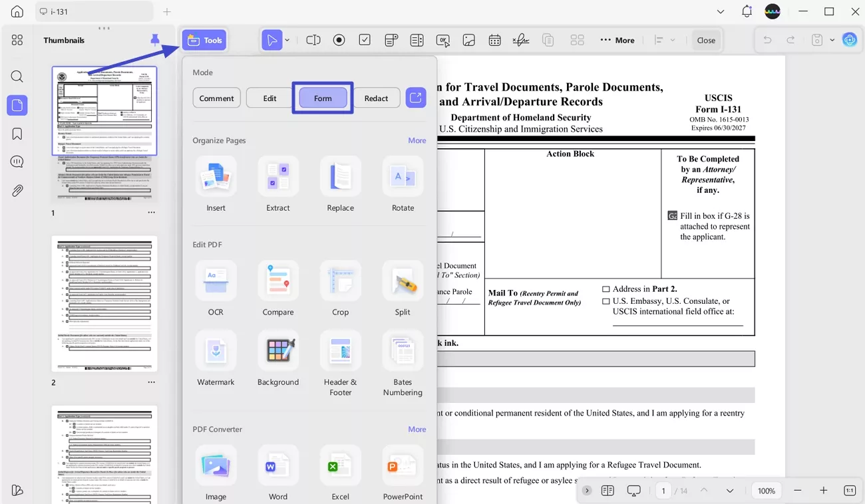Expand More options for Organize Pages
865x504 pixels.
tap(417, 140)
